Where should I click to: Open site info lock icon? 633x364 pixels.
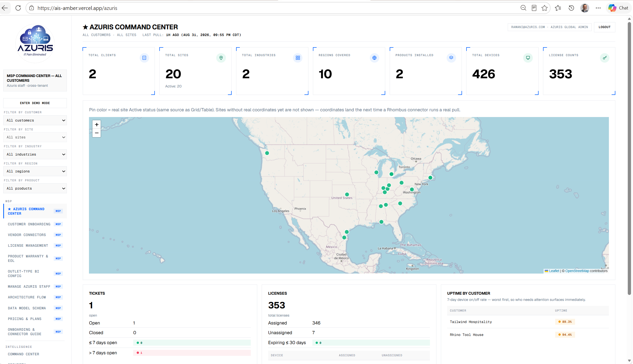(32, 8)
